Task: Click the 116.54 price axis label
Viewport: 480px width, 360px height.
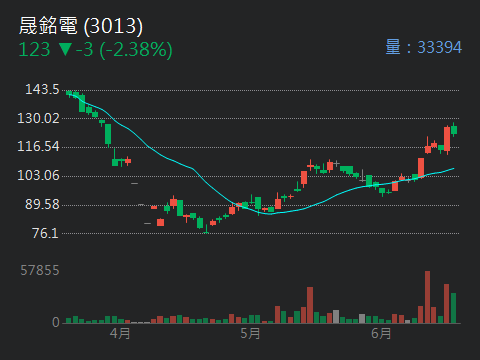Action: click(x=38, y=146)
